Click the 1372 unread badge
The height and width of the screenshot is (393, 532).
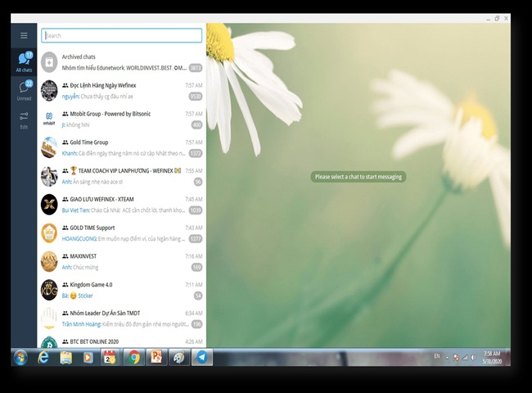pyautogui.click(x=196, y=153)
